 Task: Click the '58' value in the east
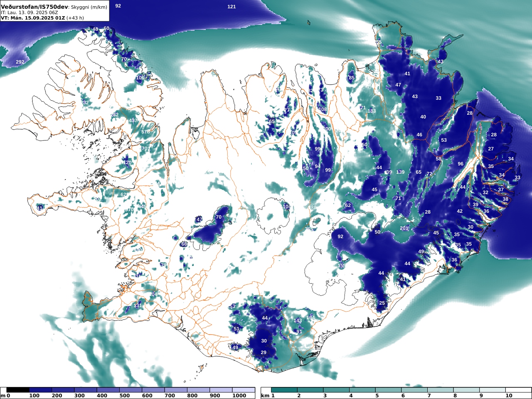point(438,159)
